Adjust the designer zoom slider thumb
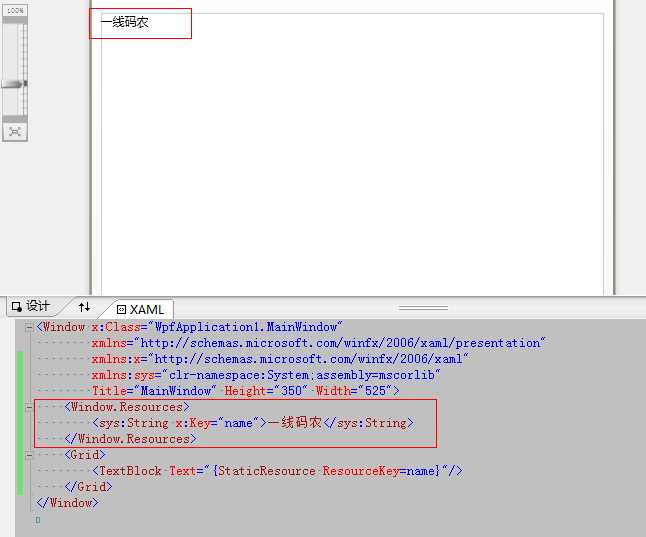Image resolution: width=646 pixels, height=537 pixels. (x=14, y=84)
